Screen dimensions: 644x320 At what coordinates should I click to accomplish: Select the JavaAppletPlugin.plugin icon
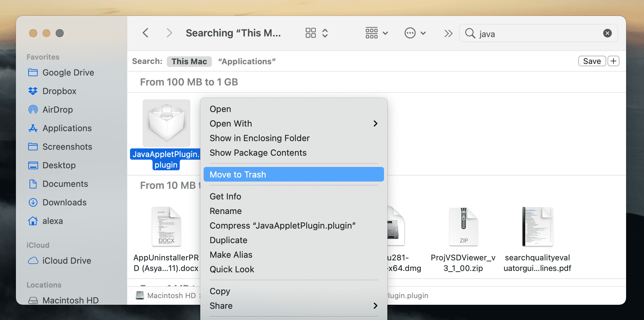[166, 123]
